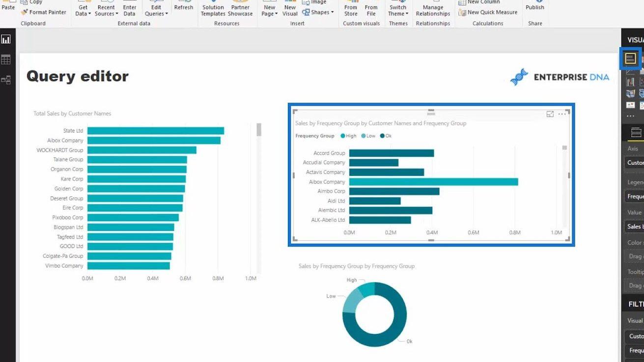Select the Aimbo Corp bar

394,191
